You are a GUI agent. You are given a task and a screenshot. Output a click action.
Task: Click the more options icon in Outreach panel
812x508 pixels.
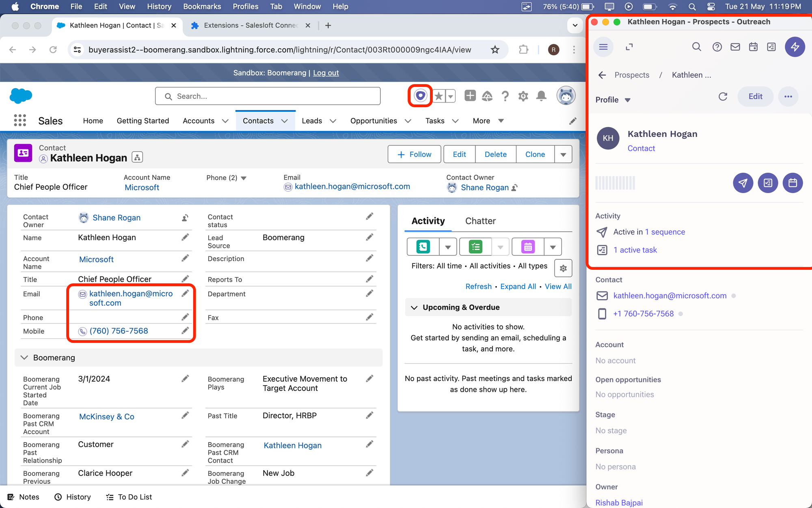pyautogui.click(x=788, y=97)
